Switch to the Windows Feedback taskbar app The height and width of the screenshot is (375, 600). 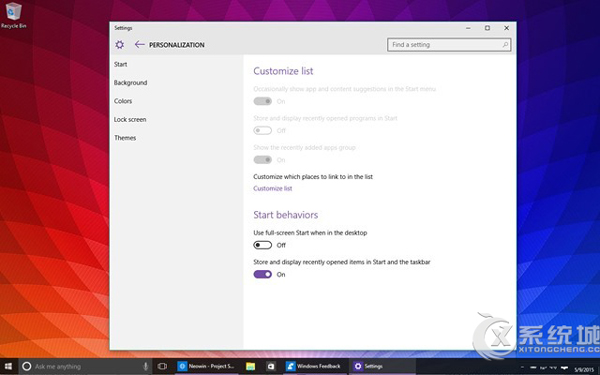pyautogui.click(x=315, y=366)
